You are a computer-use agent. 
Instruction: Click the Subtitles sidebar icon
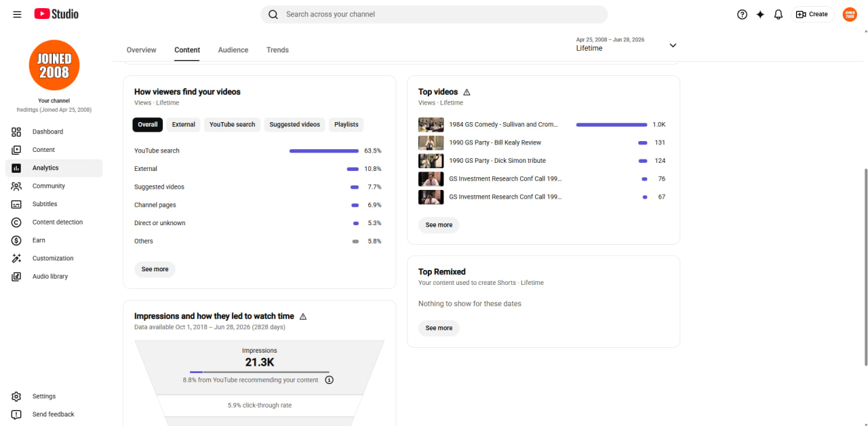(x=16, y=204)
